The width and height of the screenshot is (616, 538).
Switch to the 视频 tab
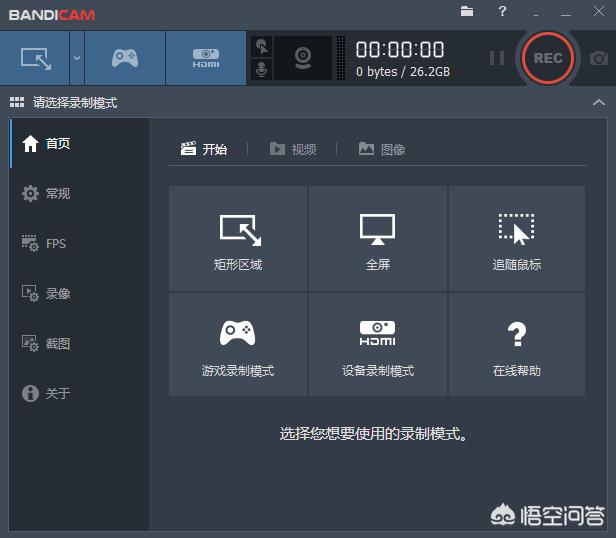tap(293, 149)
